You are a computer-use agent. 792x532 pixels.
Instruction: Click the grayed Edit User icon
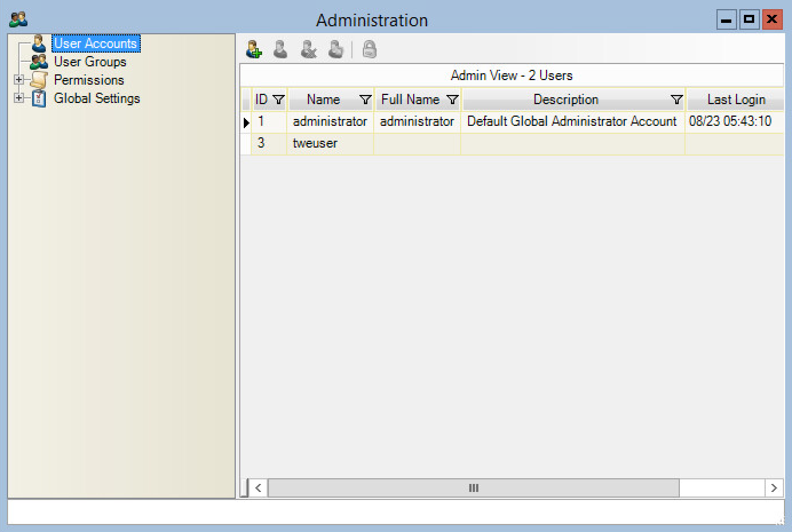[x=280, y=50]
